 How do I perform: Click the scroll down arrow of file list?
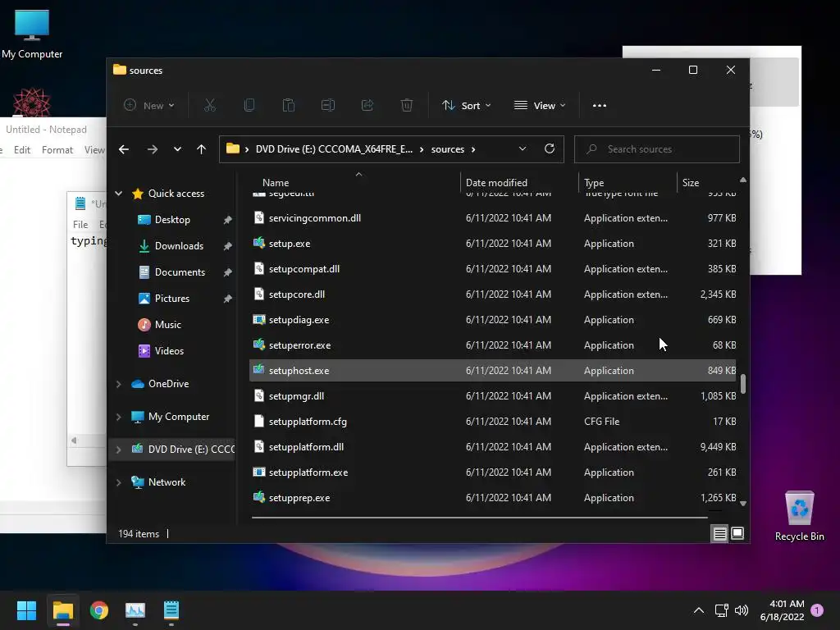point(743,504)
